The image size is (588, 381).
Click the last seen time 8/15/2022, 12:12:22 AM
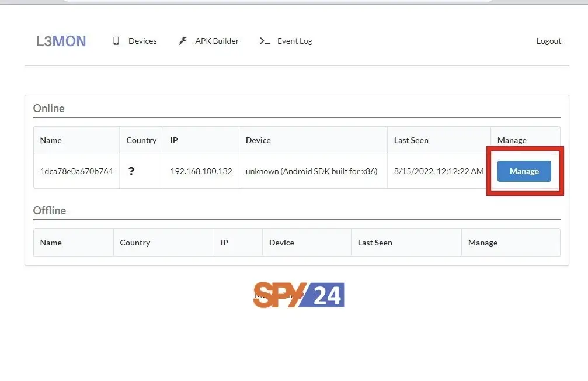pyautogui.click(x=439, y=171)
